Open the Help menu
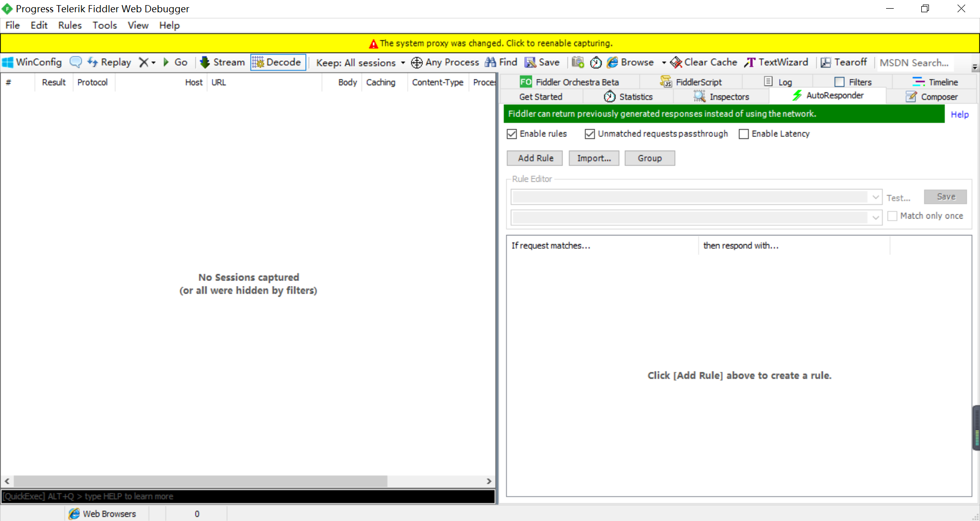The width and height of the screenshot is (980, 521). pyautogui.click(x=169, y=26)
